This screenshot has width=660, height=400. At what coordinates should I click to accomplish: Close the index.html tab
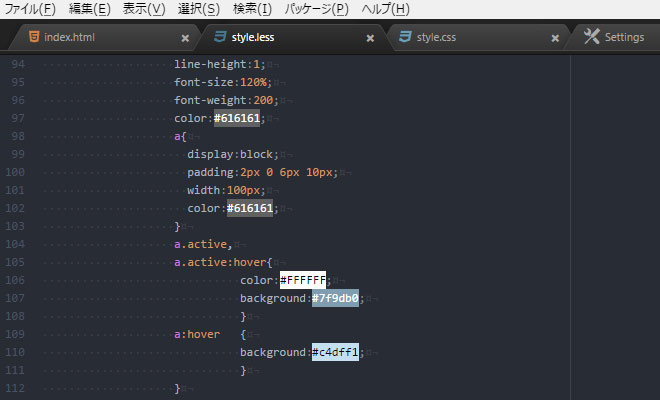point(185,38)
